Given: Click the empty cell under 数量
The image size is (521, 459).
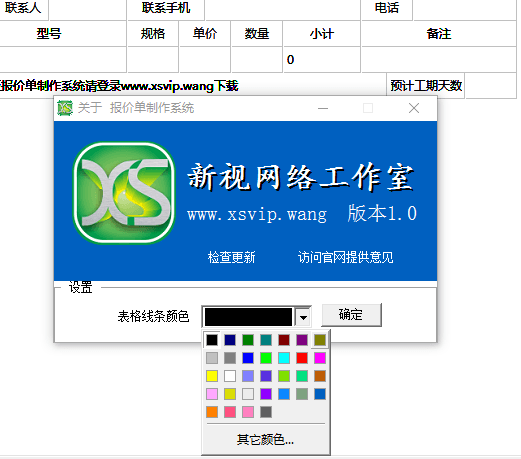Looking at the screenshot, I should point(257,60).
